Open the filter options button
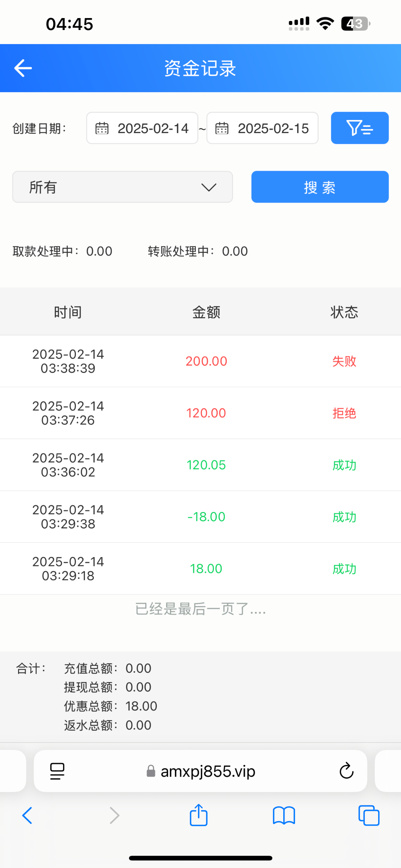The height and width of the screenshot is (868, 401). point(359,128)
